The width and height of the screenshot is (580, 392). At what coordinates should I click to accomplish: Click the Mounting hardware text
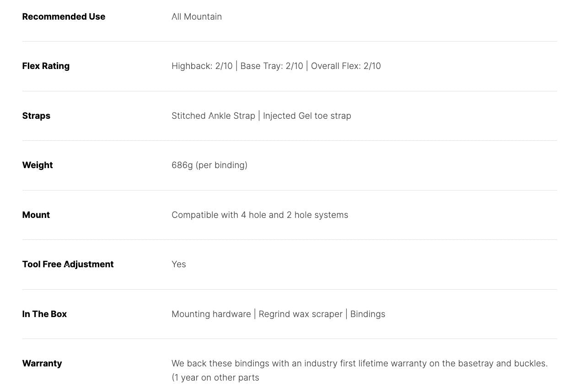click(x=211, y=314)
